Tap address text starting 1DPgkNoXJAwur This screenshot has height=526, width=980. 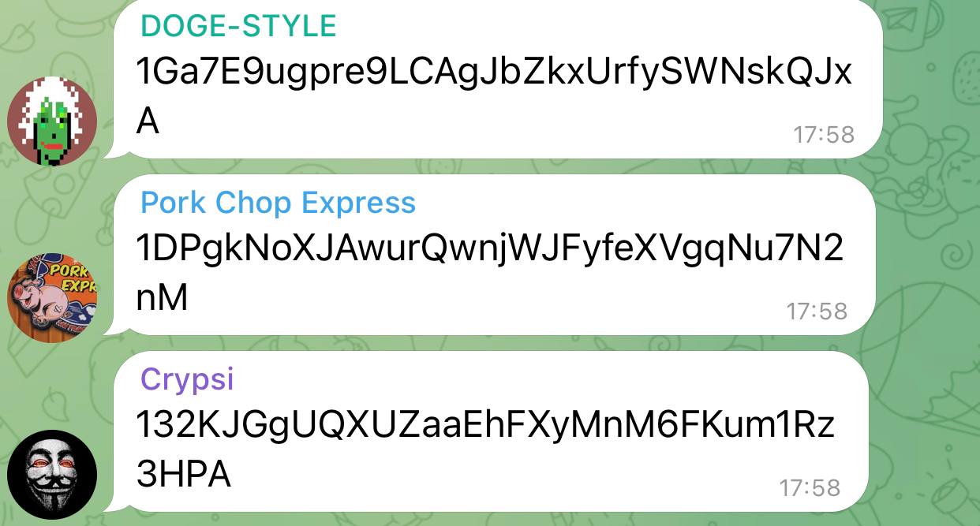click(x=489, y=250)
